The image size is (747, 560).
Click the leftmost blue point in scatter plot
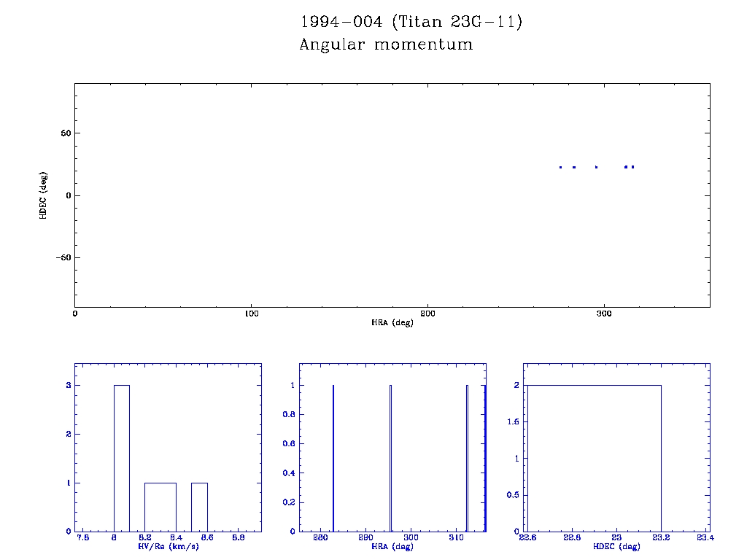[x=560, y=167]
